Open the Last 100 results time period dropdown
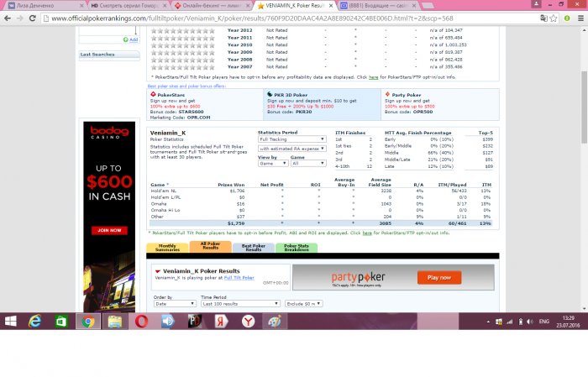This screenshot has height=377, width=588. tap(240, 304)
